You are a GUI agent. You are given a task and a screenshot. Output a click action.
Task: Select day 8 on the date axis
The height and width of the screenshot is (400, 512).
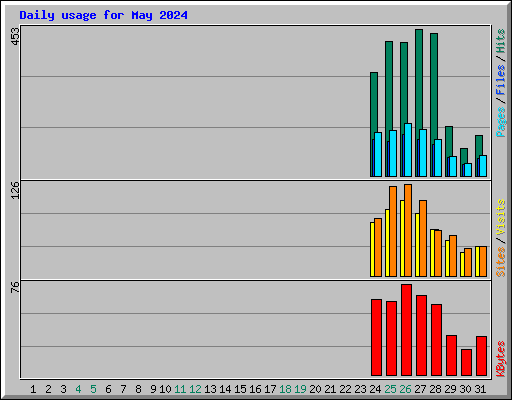tap(138, 389)
